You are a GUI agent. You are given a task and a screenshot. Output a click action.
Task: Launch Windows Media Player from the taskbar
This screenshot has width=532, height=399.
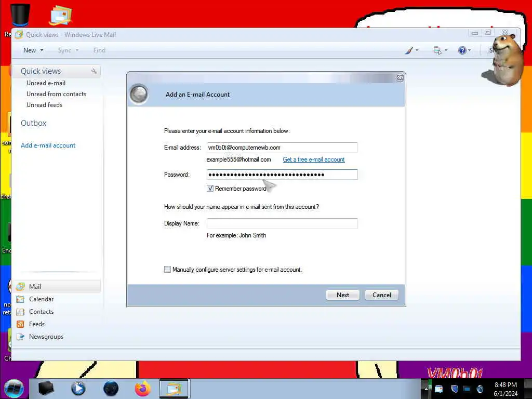(78, 389)
